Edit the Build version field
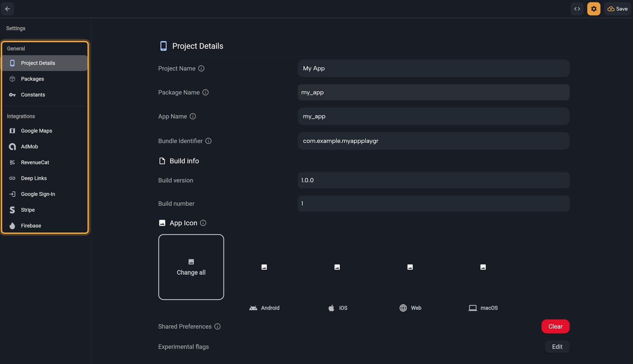The image size is (633, 364). [x=434, y=180]
